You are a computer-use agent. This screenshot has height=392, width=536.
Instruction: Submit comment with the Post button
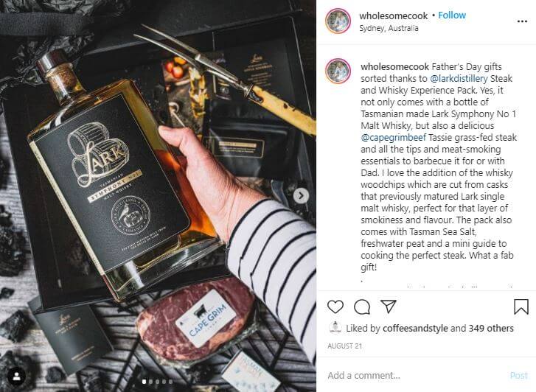(x=518, y=376)
